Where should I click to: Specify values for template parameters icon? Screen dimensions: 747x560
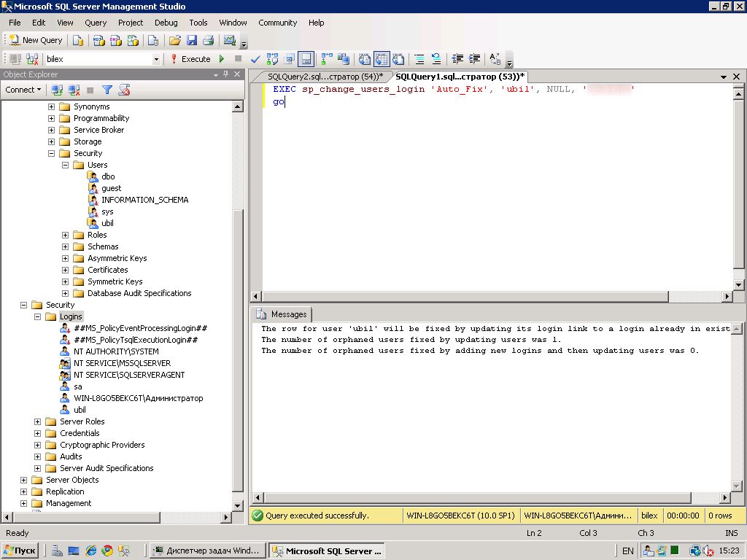point(495,59)
